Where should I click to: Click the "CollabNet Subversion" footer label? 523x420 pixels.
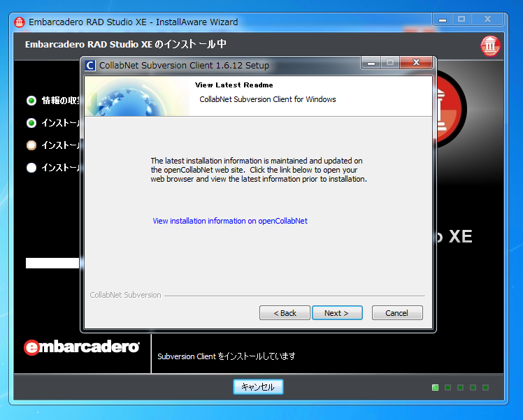[x=125, y=295]
